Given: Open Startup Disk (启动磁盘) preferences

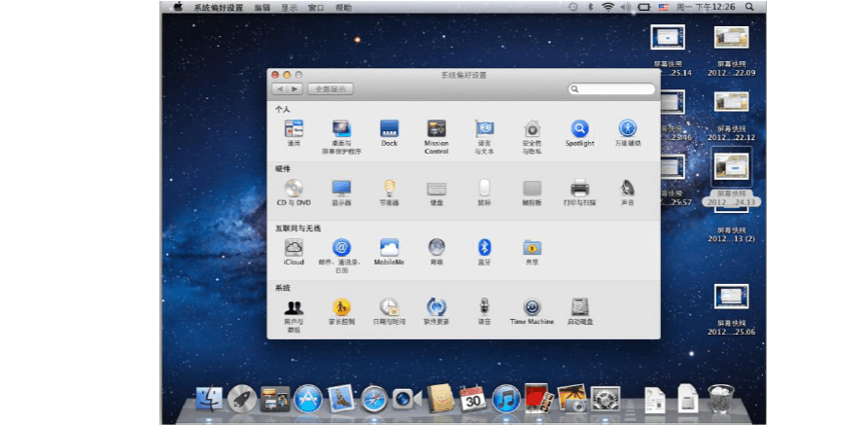Looking at the screenshot, I should click(x=579, y=307).
